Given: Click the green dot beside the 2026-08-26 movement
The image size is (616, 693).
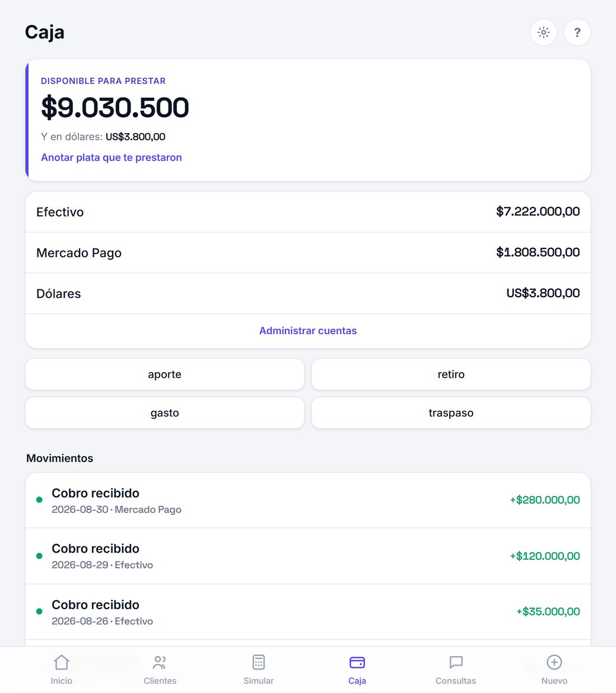Looking at the screenshot, I should click(x=39, y=611).
